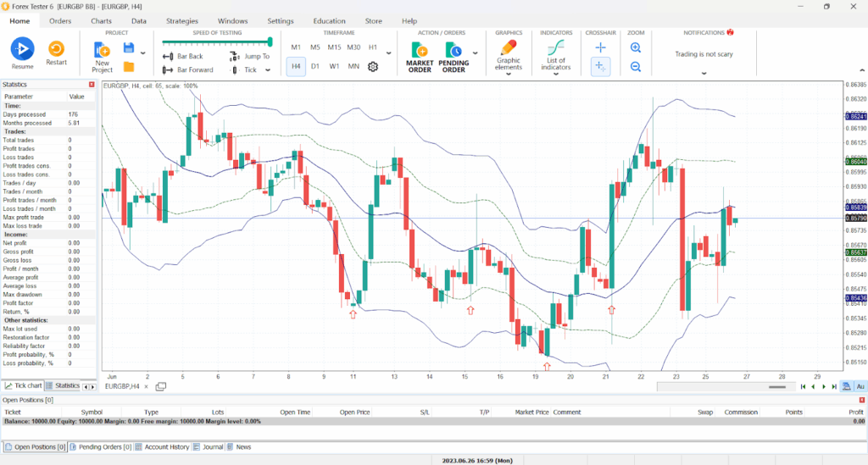Open the List of indicators
Screen dimensions: 868x465
[x=556, y=55]
